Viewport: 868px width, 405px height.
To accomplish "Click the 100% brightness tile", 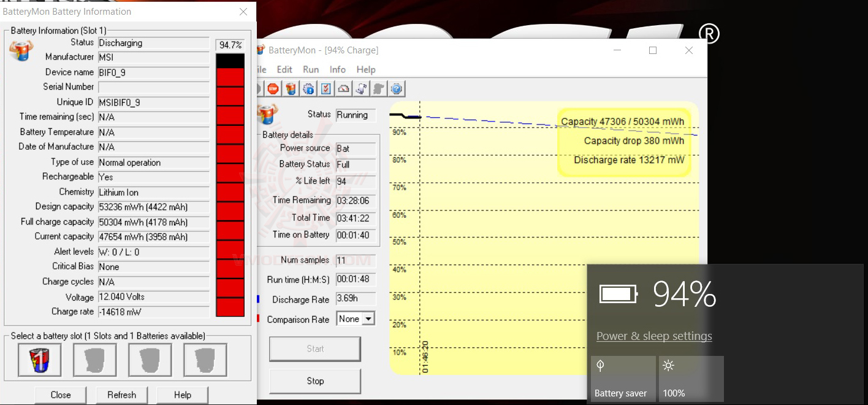I will click(x=691, y=379).
